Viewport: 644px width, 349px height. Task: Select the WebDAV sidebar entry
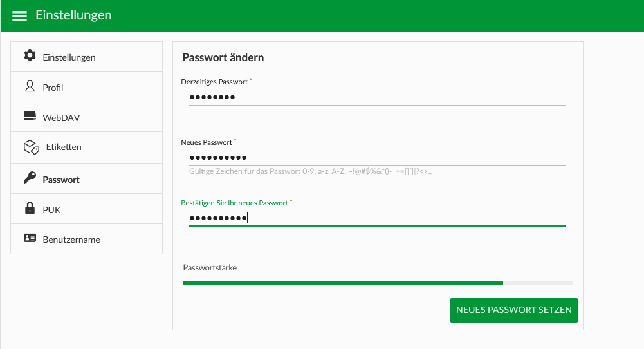point(87,117)
